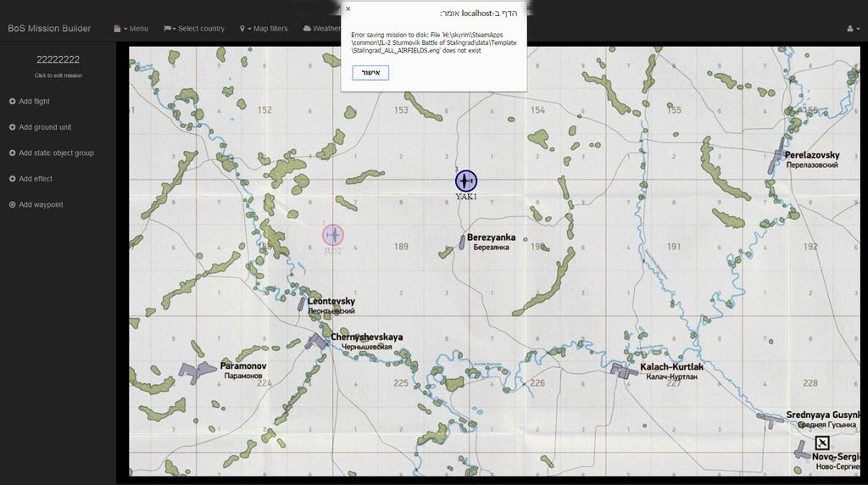Open the Menu dropdown
868x485 pixels.
tap(131, 29)
